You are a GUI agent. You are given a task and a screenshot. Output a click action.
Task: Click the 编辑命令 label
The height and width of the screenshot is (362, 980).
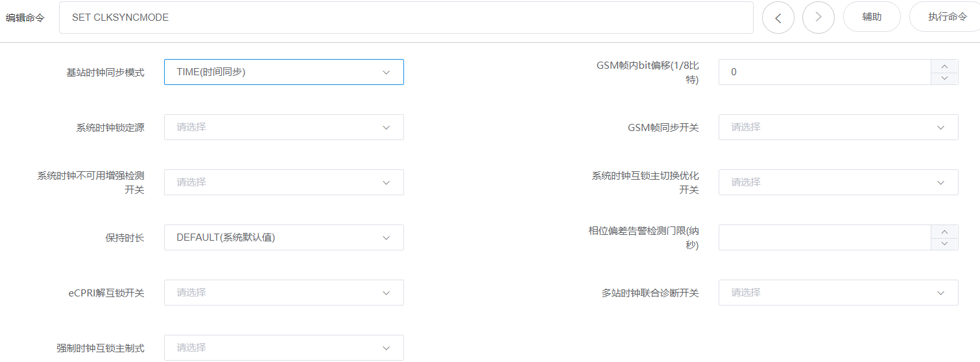pyautogui.click(x=25, y=18)
